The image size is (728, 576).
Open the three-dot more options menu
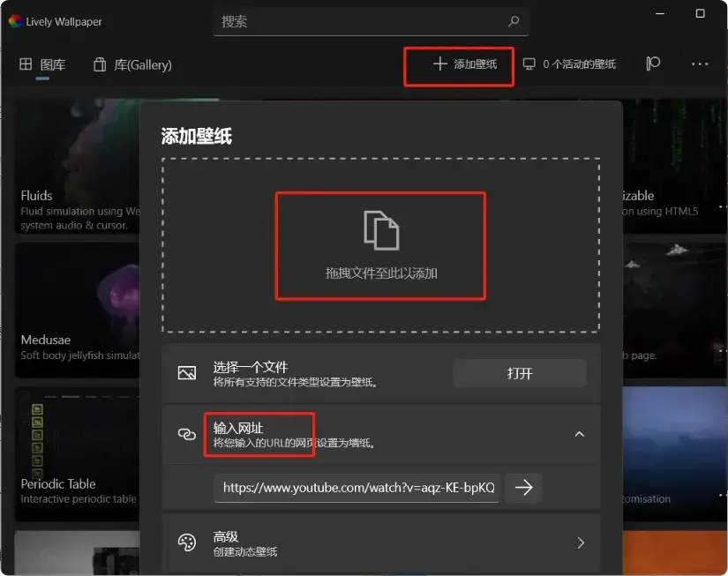tap(700, 64)
